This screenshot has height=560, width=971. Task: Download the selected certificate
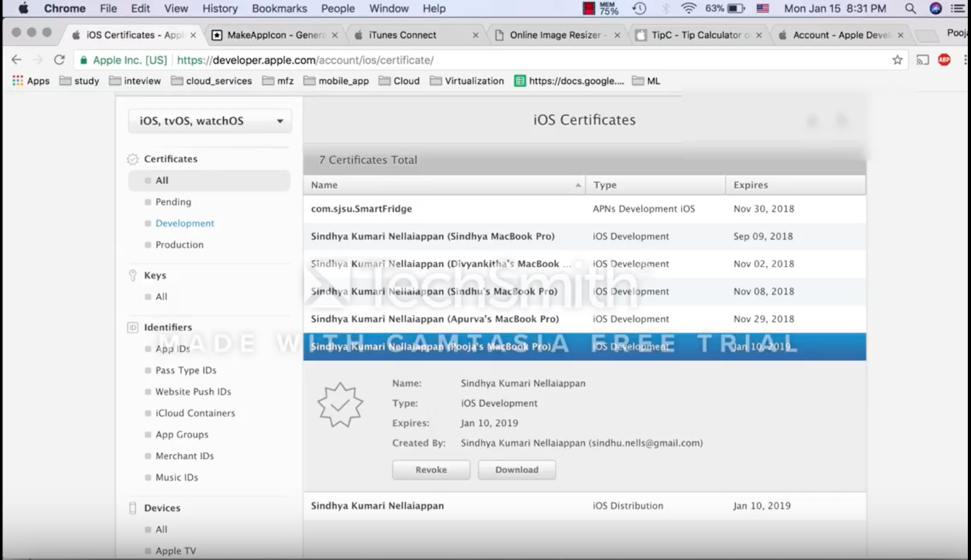[517, 470]
